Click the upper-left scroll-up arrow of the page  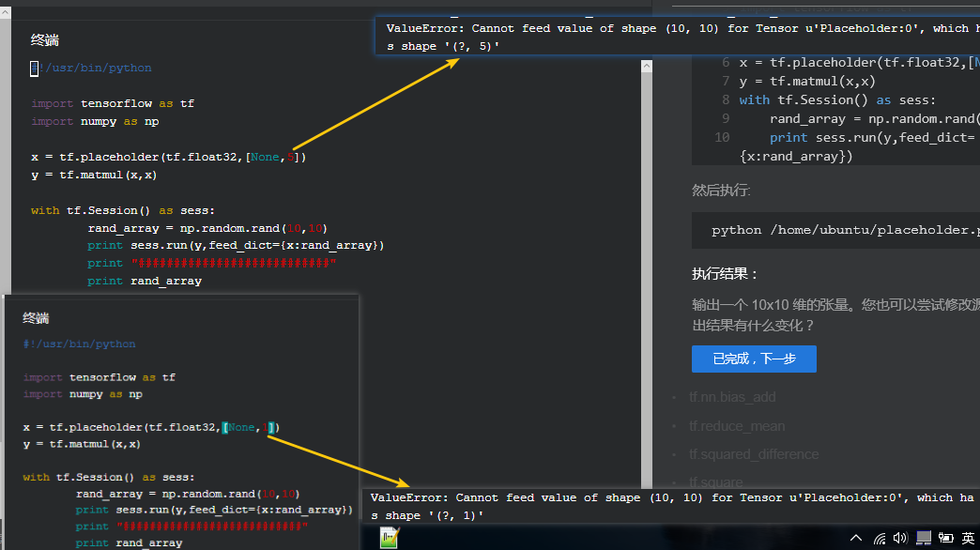pyautogui.click(x=5, y=12)
